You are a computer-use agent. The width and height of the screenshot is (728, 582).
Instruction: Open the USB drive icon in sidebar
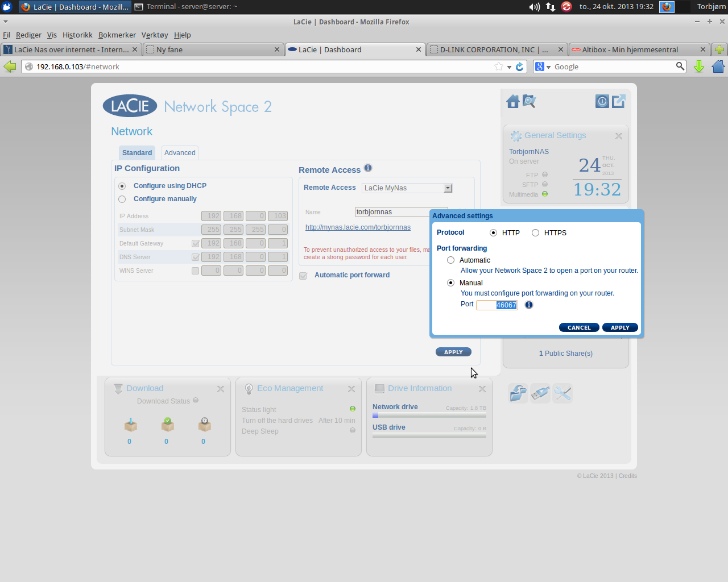click(540, 393)
